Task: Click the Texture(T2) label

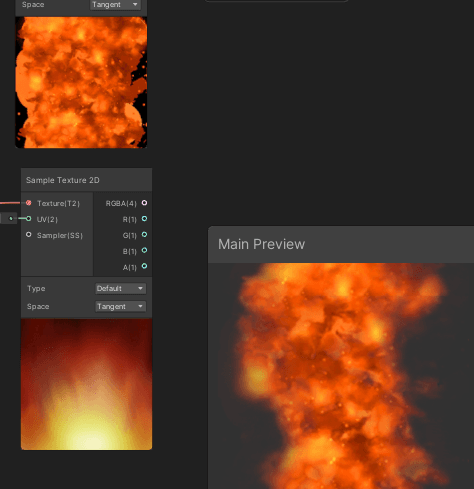Action: click(58, 203)
